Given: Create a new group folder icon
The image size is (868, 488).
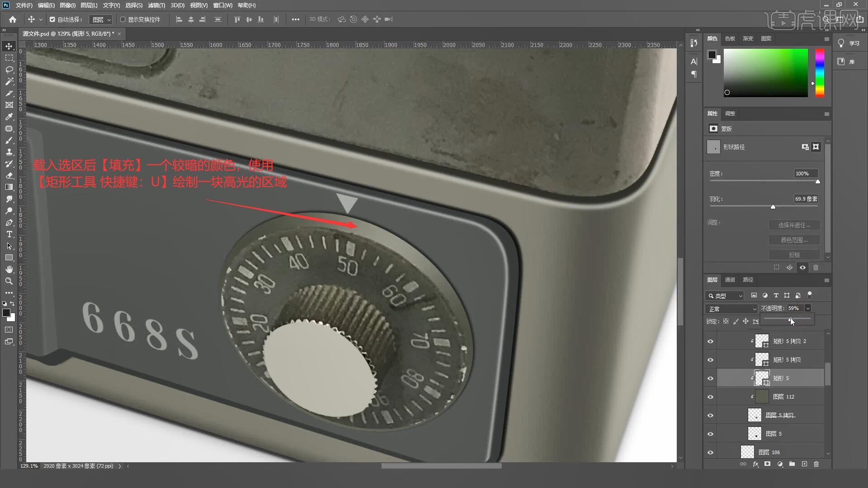Looking at the screenshot, I should pos(792,464).
